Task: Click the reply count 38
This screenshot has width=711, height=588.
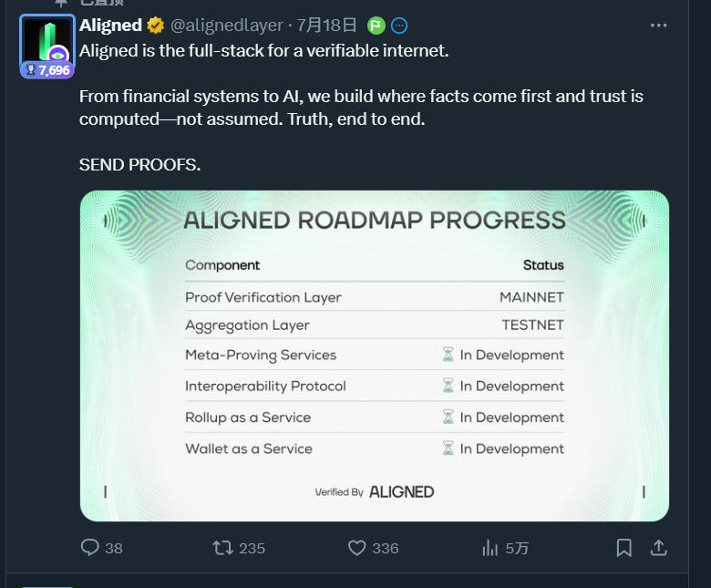Action: (114, 548)
